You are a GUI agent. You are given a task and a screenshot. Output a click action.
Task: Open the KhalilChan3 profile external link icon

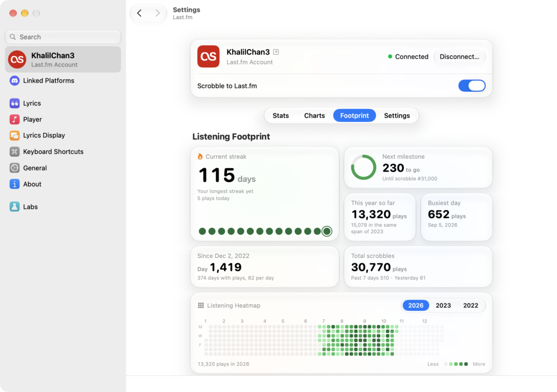click(276, 52)
